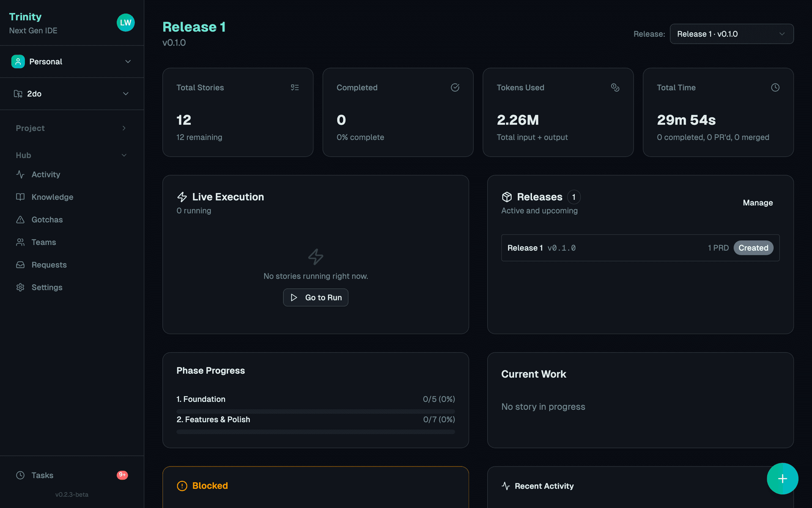Open Requests in the Hub menu
The height and width of the screenshot is (508, 812).
coord(72,265)
